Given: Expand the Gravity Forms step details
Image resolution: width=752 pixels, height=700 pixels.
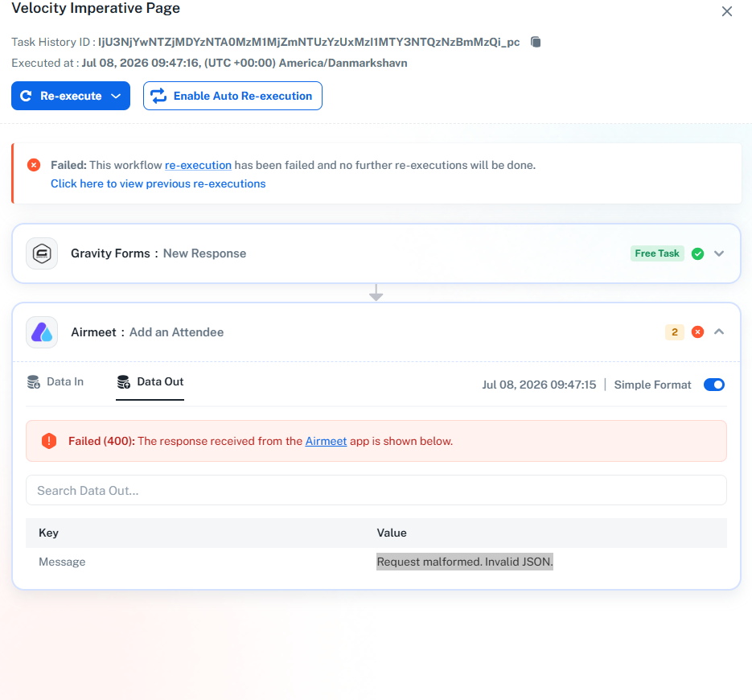Looking at the screenshot, I should 719,253.
